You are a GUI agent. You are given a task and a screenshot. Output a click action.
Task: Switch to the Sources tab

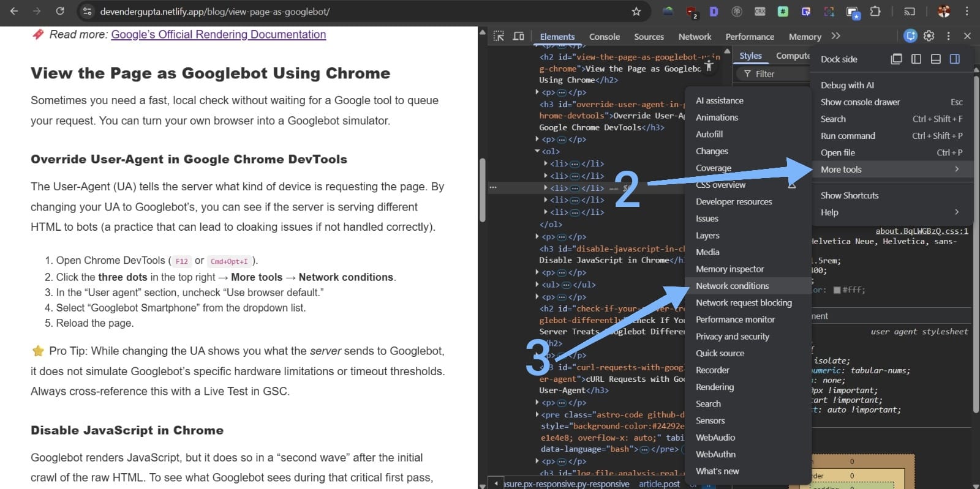click(x=649, y=37)
